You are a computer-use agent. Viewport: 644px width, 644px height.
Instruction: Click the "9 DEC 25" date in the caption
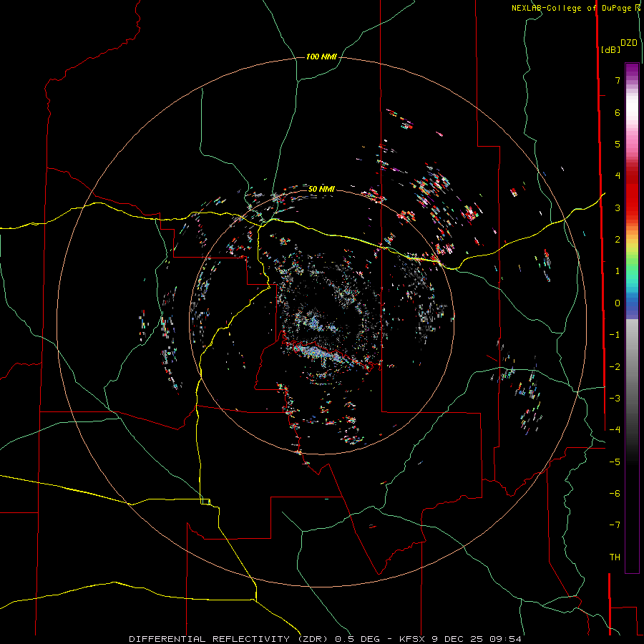point(457,639)
